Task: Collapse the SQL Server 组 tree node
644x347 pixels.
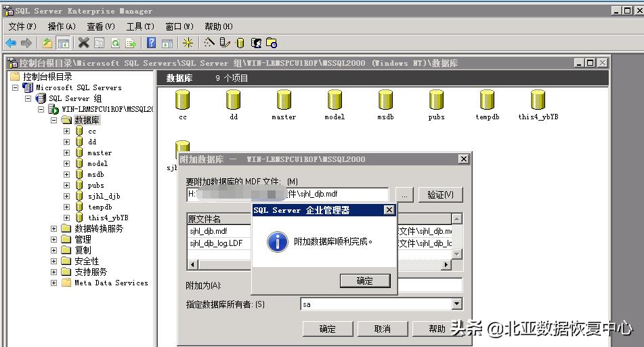Action: 28,98
